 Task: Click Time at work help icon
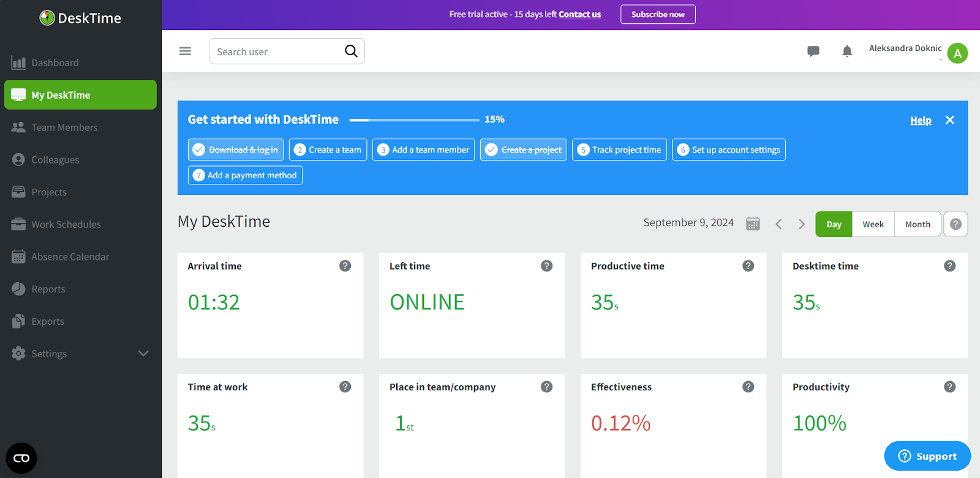click(x=345, y=387)
